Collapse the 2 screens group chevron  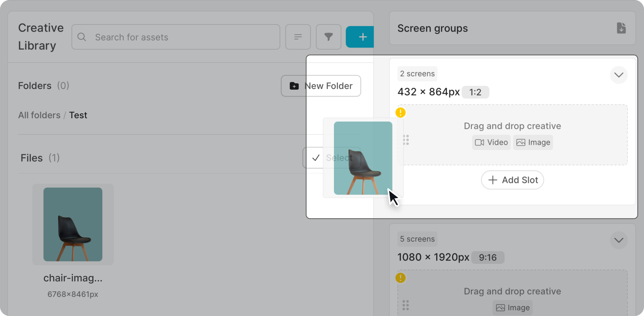[619, 75]
